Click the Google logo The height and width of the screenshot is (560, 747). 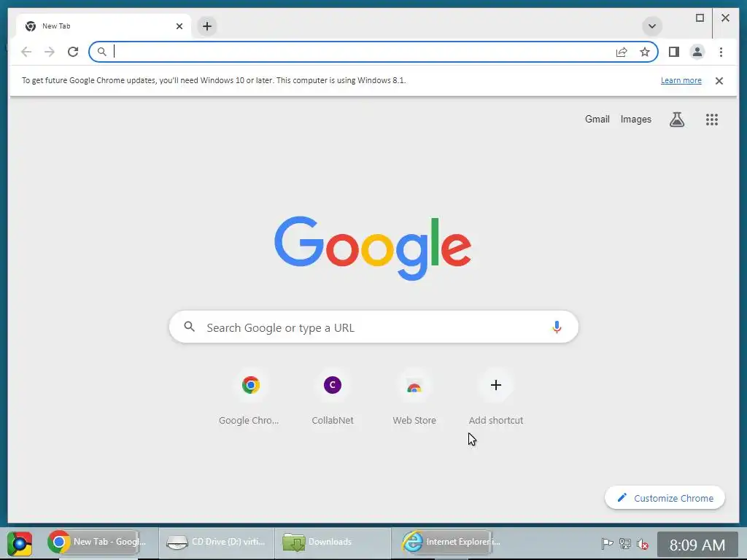[373, 248]
